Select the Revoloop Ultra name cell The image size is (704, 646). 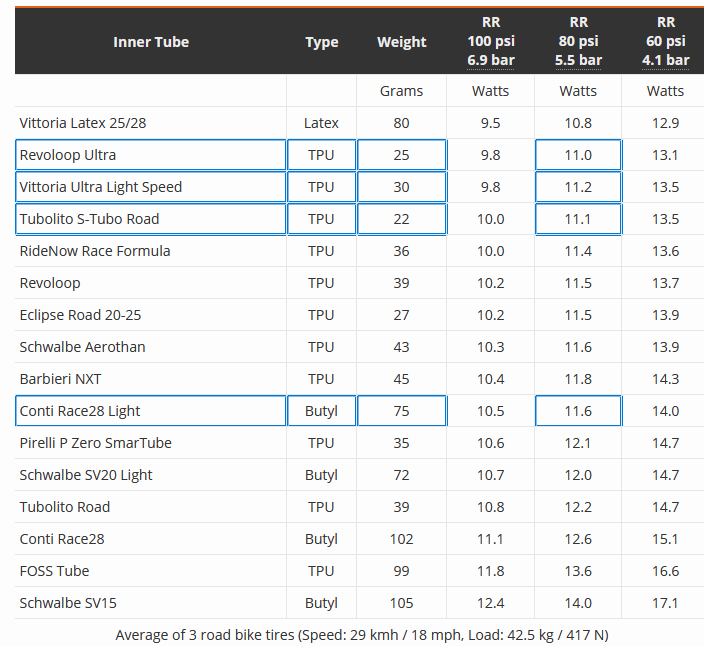pos(68,155)
